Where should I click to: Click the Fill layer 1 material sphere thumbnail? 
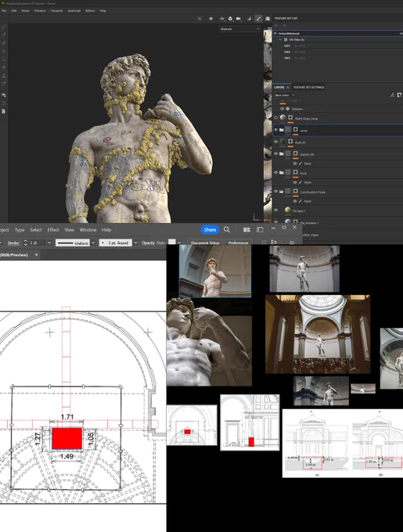(288, 210)
